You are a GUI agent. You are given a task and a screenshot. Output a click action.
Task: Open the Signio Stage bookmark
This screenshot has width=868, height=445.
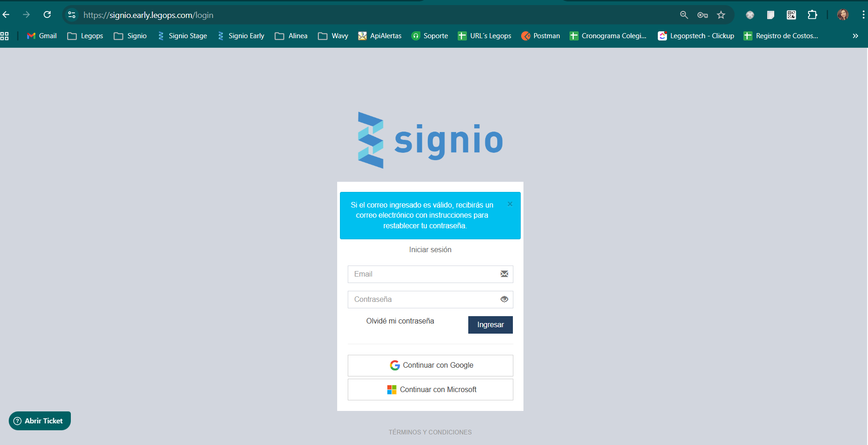182,36
